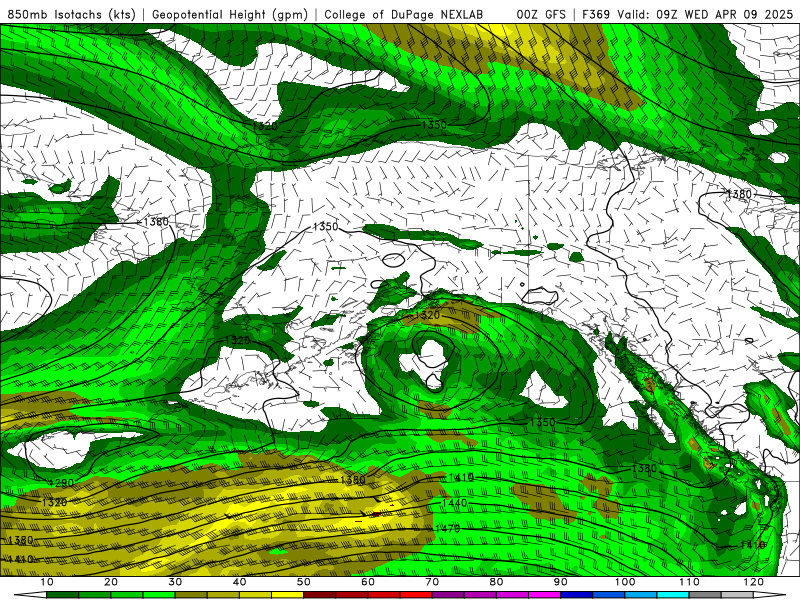Click the 1470 height contour label
The image size is (800, 600).
[447, 529]
